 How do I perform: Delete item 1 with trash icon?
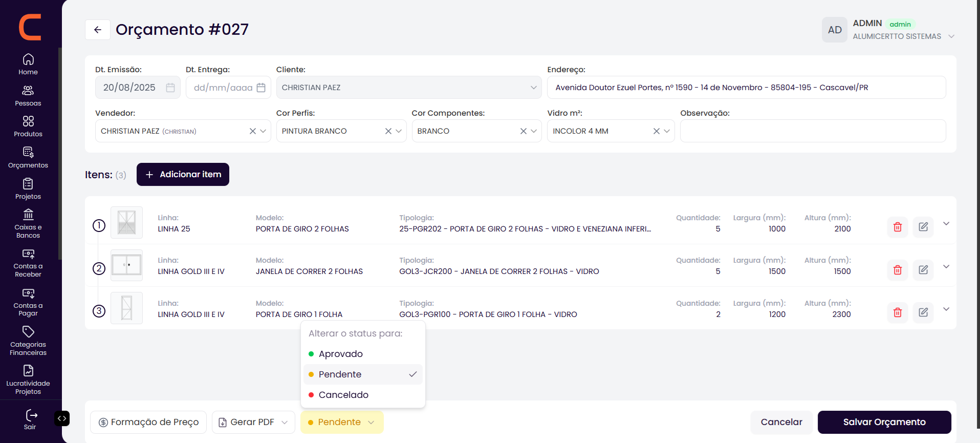pyautogui.click(x=897, y=227)
